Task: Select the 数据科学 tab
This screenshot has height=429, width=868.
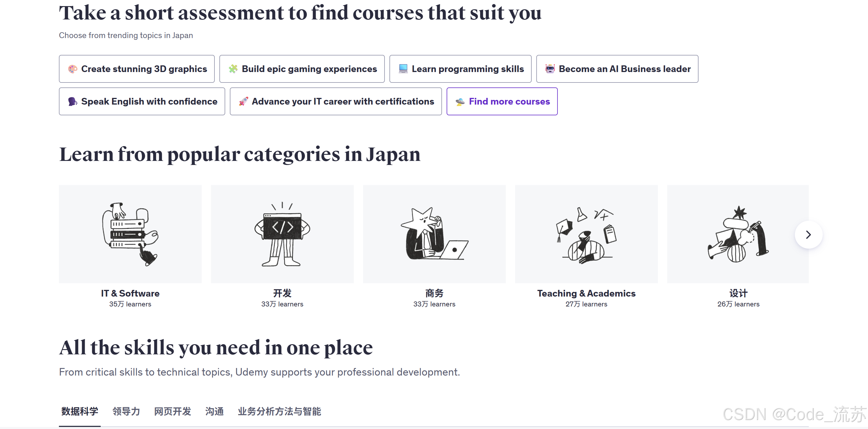Action: click(80, 412)
